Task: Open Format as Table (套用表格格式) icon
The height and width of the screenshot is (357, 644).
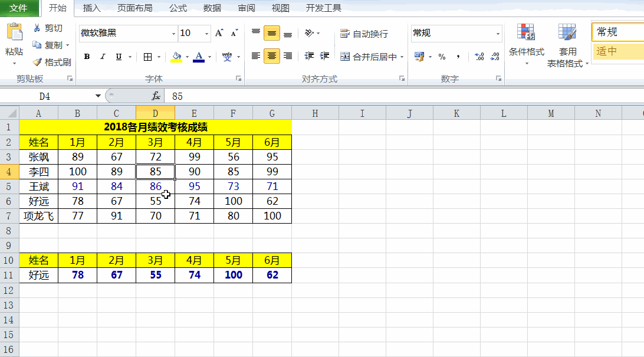Action: pos(567,32)
